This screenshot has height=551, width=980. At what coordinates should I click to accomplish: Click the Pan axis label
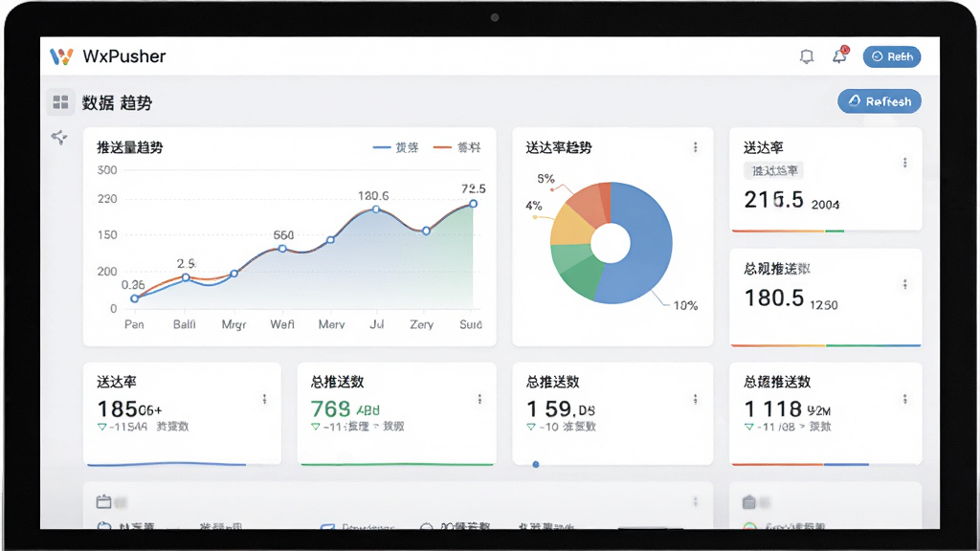(134, 324)
